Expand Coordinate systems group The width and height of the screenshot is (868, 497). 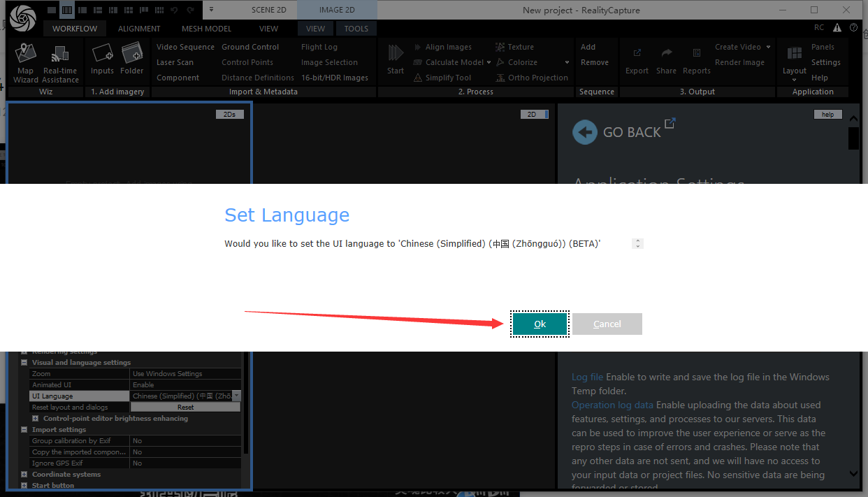click(24, 475)
